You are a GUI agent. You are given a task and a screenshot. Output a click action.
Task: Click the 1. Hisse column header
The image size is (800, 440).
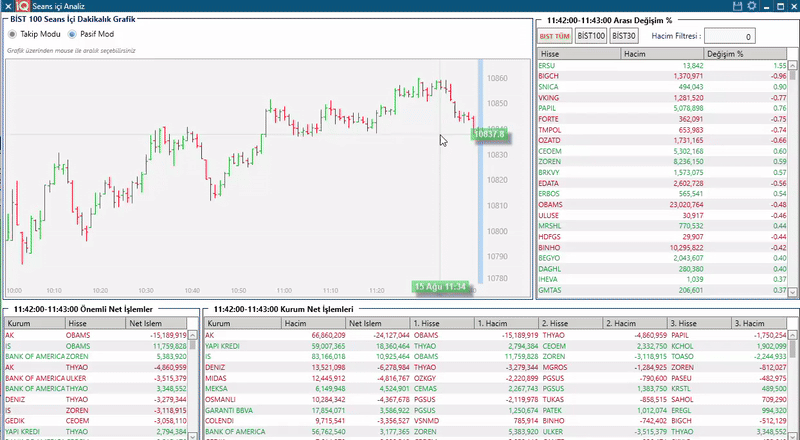pos(442,323)
